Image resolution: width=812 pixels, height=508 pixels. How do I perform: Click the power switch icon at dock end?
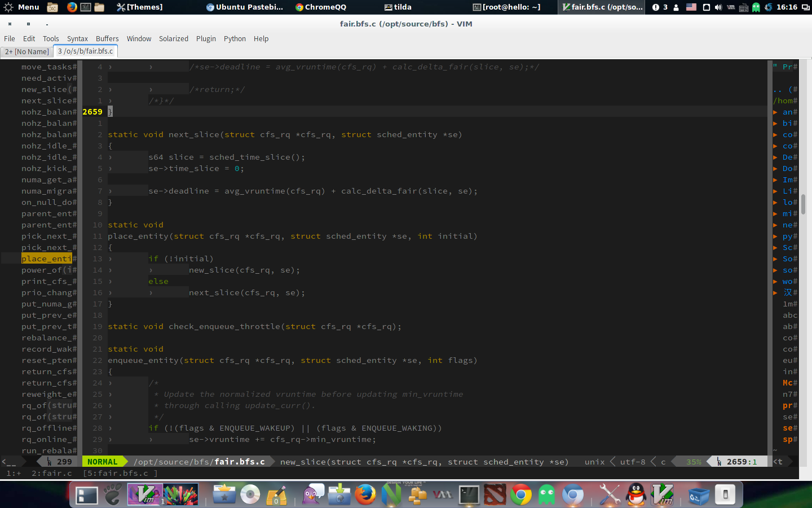click(x=725, y=495)
